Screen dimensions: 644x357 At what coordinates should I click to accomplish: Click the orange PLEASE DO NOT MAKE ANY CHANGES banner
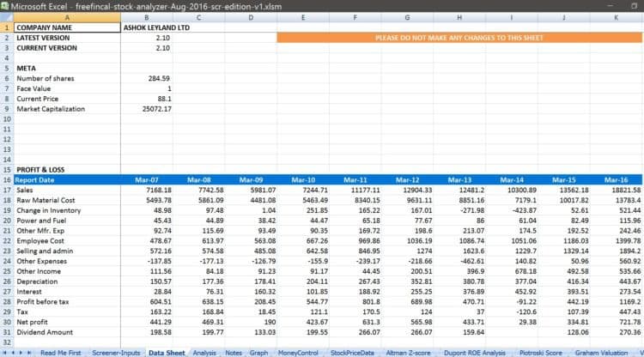coord(459,38)
